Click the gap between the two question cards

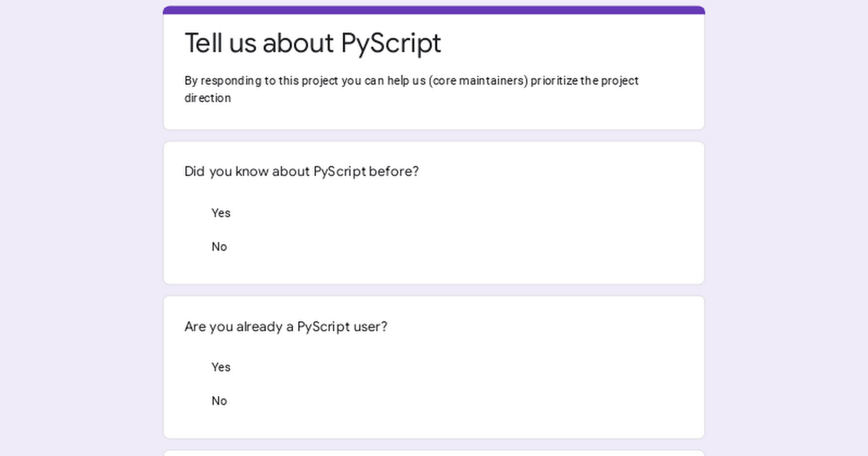pyautogui.click(x=434, y=290)
